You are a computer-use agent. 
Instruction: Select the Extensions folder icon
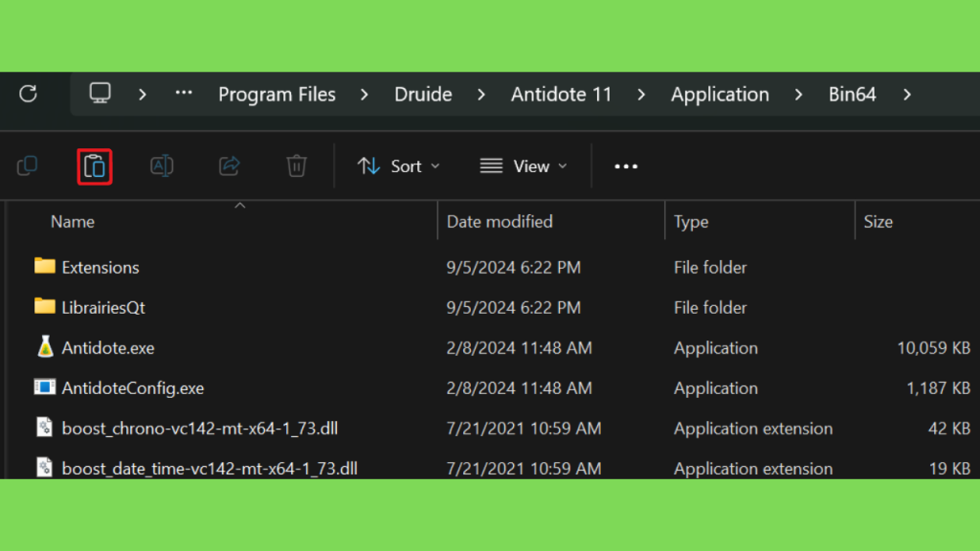(x=44, y=266)
